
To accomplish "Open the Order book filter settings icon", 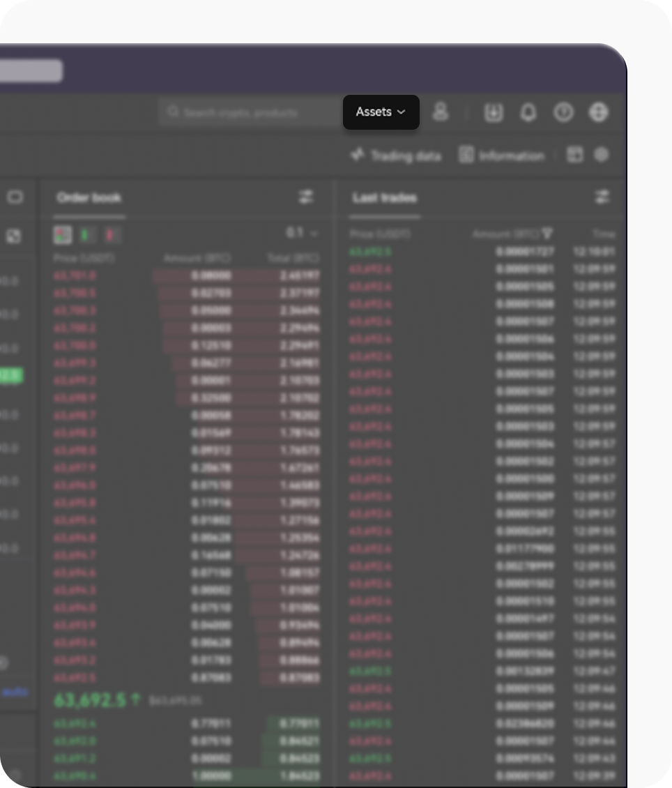I will [307, 197].
